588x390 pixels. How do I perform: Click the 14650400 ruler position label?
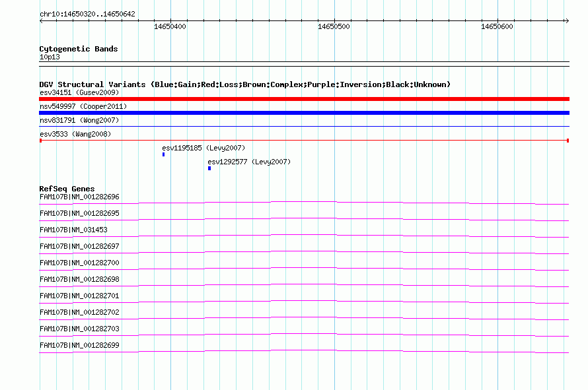click(x=170, y=26)
